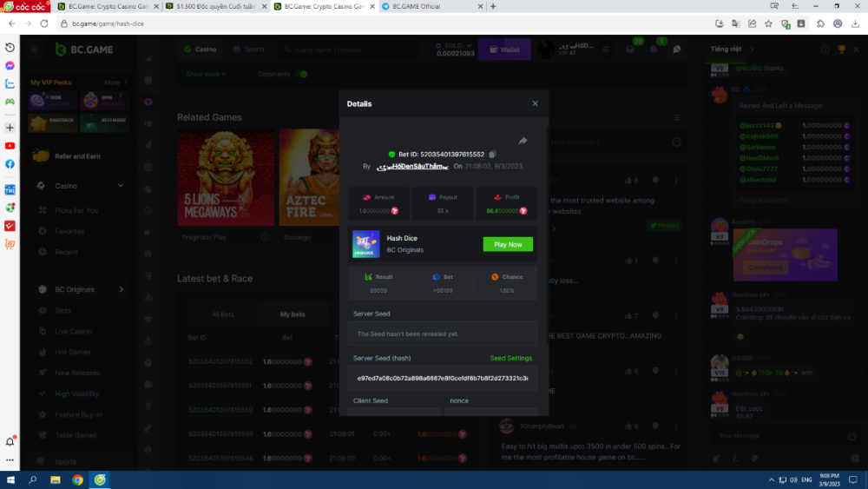
Task: Select the My bets tab
Action: pos(292,314)
